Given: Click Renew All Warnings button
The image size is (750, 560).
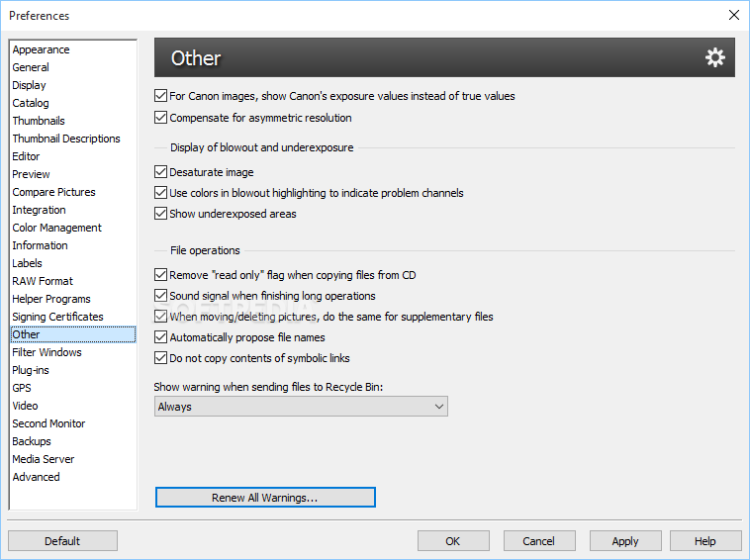Looking at the screenshot, I should tap(265, 498).
